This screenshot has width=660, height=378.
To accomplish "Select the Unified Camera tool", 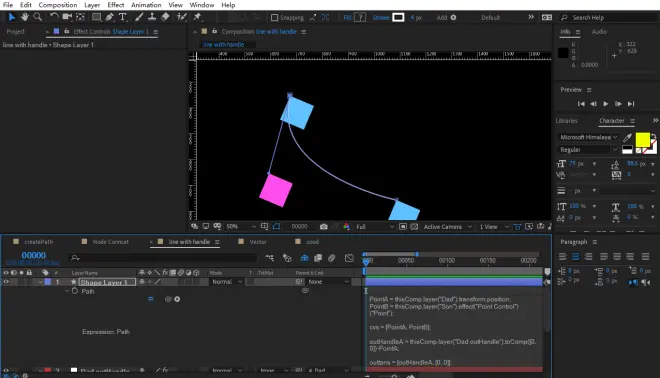I will [67, 17].
